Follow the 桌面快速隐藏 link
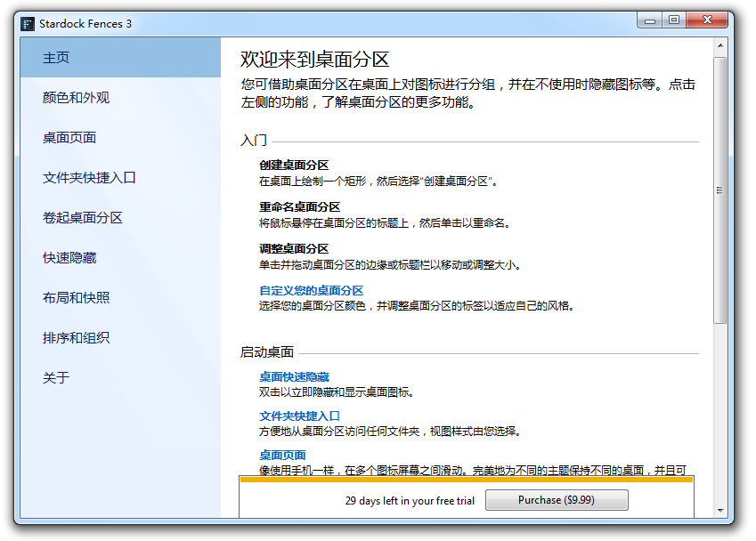Viewport: 756px width, 541px height. [x=294, y=377]
